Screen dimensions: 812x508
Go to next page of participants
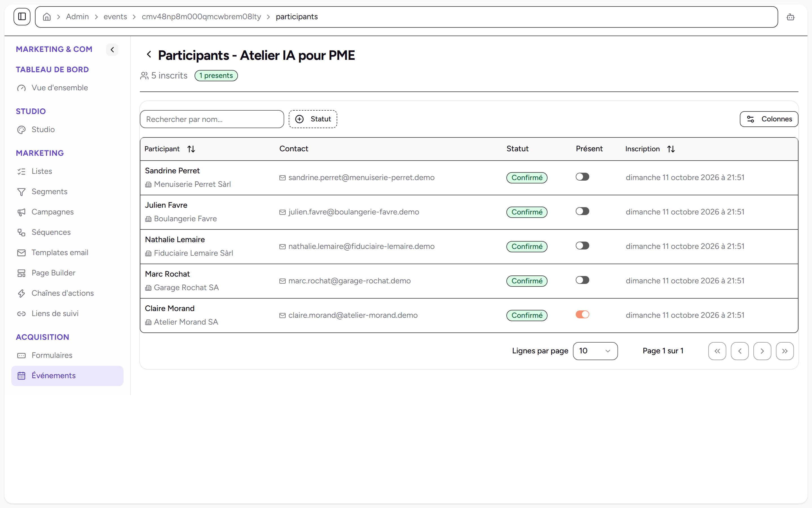pyautogui.click(x=762, y=351)
